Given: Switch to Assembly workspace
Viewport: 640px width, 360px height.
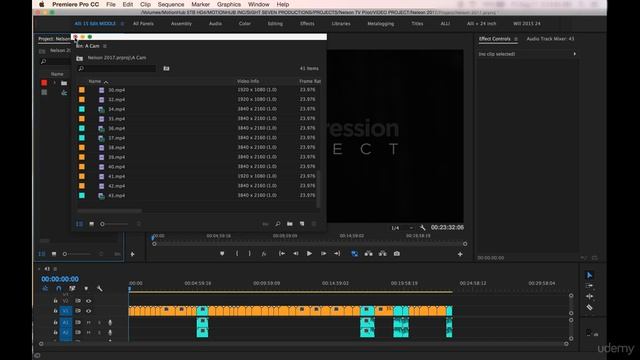Looking at the screenshot, I should (x=181, y=24).
